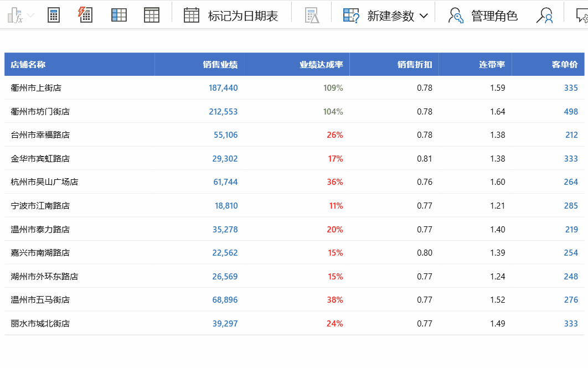Click the New Measure calculator icon

pos(54,15)
